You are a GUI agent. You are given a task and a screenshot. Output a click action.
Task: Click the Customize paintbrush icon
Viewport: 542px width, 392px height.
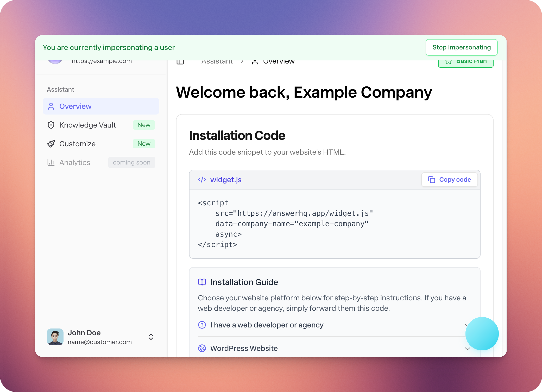pos(51,144)
